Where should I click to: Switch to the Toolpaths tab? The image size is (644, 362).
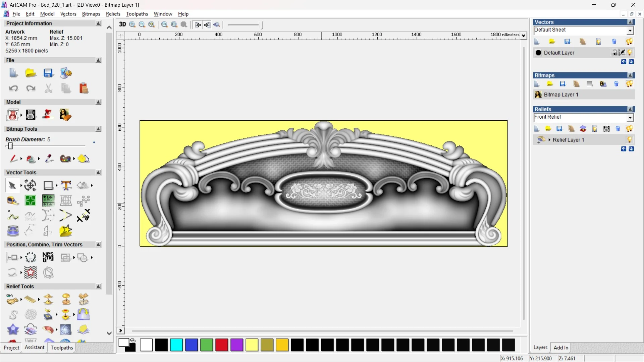tap(62, 348)
